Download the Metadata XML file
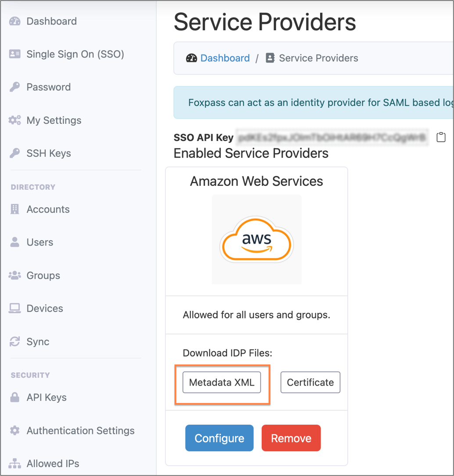This screenshot has width=454, height=476. [222, 382]
